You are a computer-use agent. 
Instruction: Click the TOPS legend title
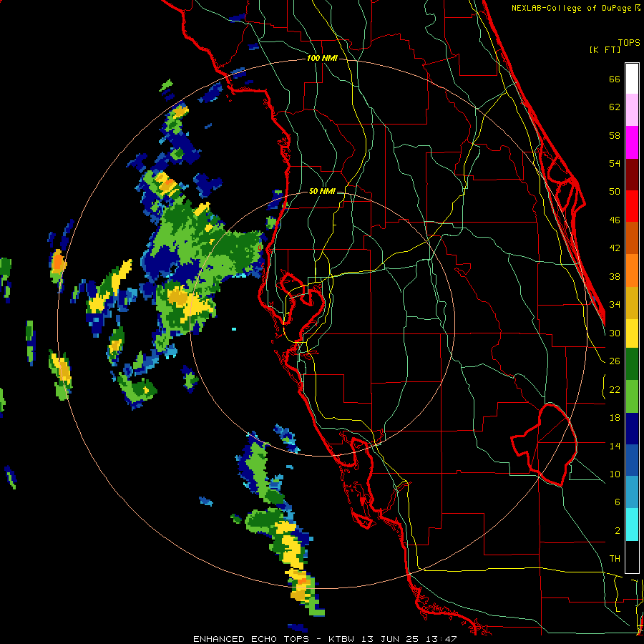[x=629, y=43]
